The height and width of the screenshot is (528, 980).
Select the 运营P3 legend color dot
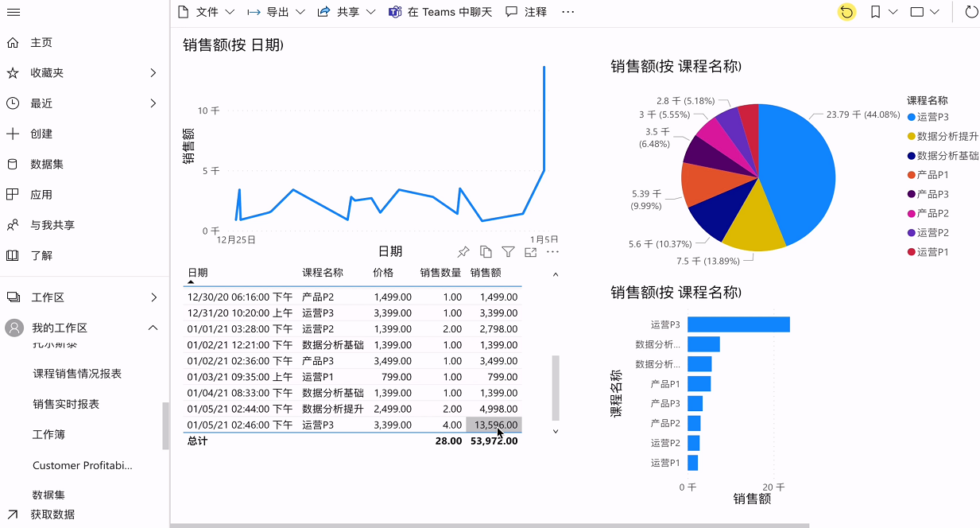coord(911,118)
